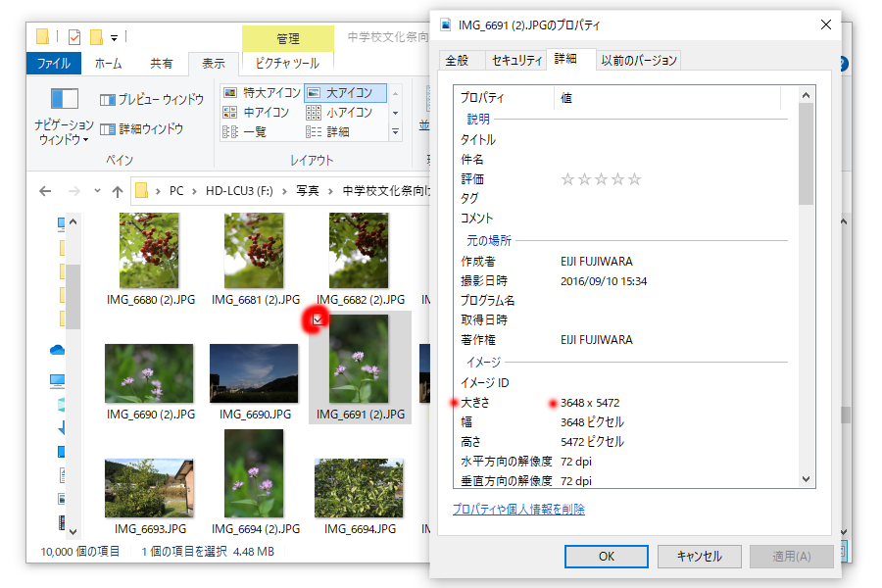Image resolution: width=882 pixels, height=588 pixels.
Task: Click the quick access properties checkmark icon
Action: 74,37
